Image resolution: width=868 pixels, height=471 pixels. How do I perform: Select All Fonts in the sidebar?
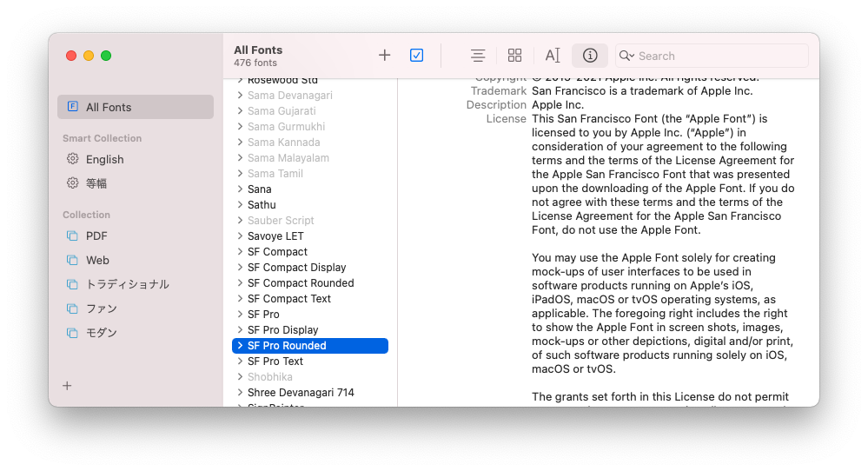pyautogui.click(x=136, y=107)
